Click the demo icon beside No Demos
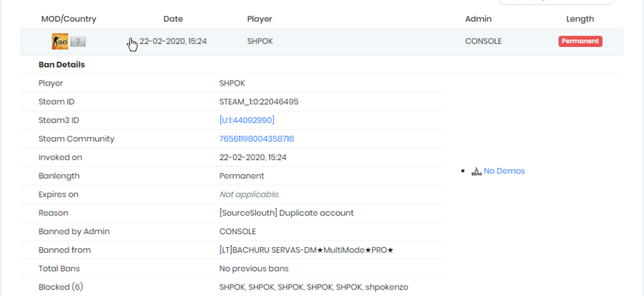The width and height of the screenshot is (644, 296). point(477,171)
